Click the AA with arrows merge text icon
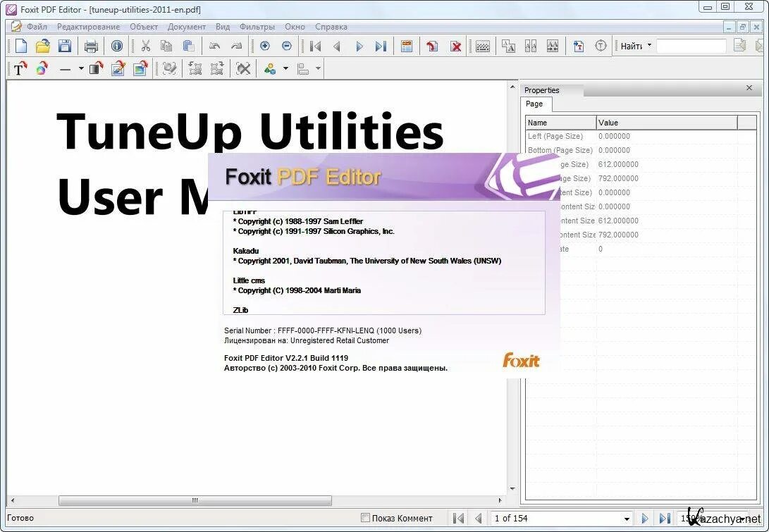This screenshot has height=532, width=769. (553, 46)
